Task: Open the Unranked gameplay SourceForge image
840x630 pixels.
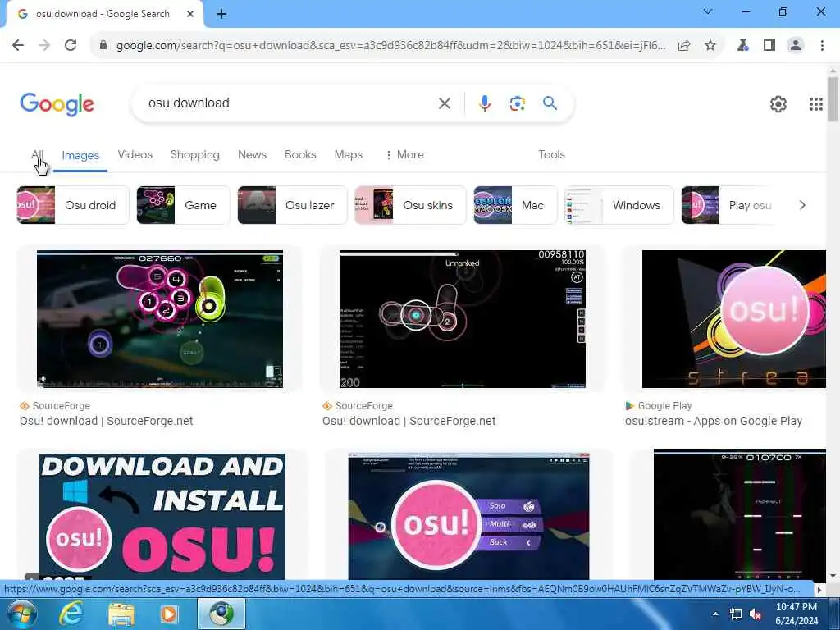Action: click(463, 319)
